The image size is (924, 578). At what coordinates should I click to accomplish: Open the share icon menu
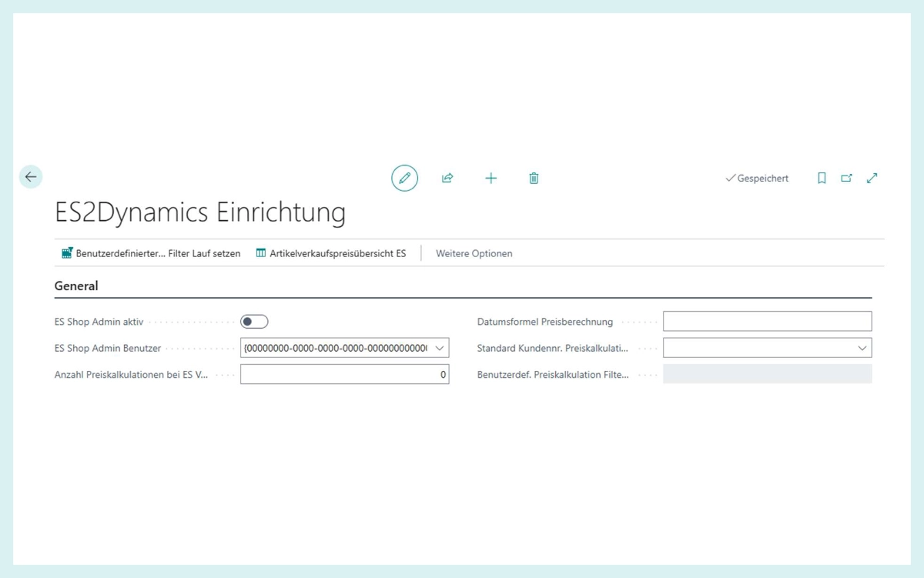coord(447,179)
